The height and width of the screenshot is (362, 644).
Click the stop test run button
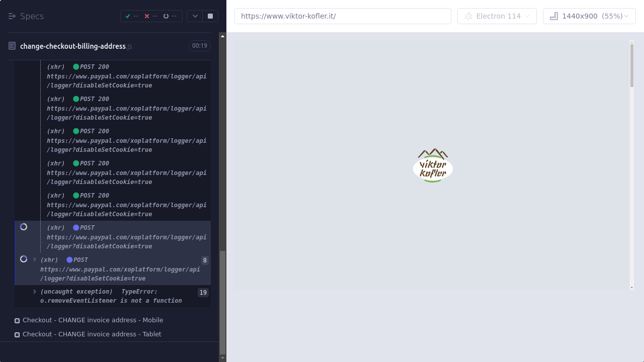[x=210, y=16]
